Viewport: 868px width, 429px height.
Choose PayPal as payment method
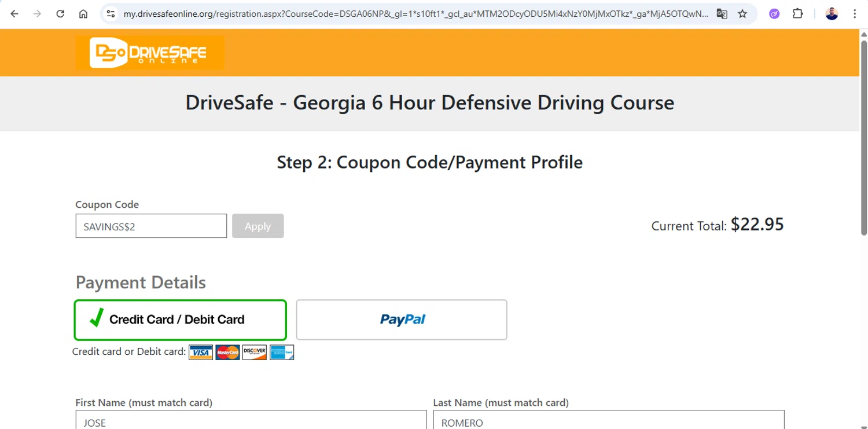coord(402,320)
